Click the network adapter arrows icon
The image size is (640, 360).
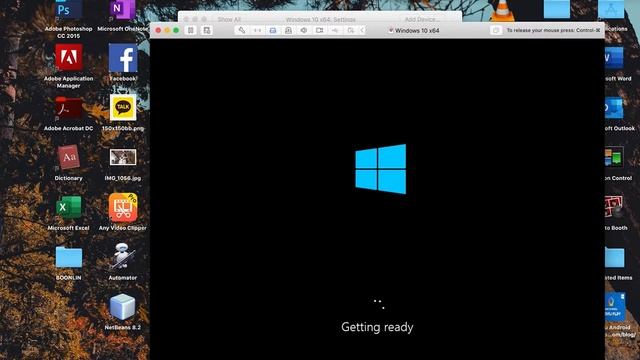point(257,30)
